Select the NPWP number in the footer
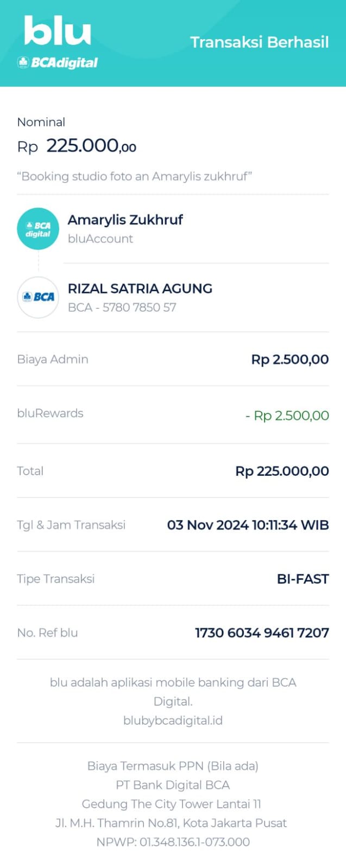 [194, 842]
